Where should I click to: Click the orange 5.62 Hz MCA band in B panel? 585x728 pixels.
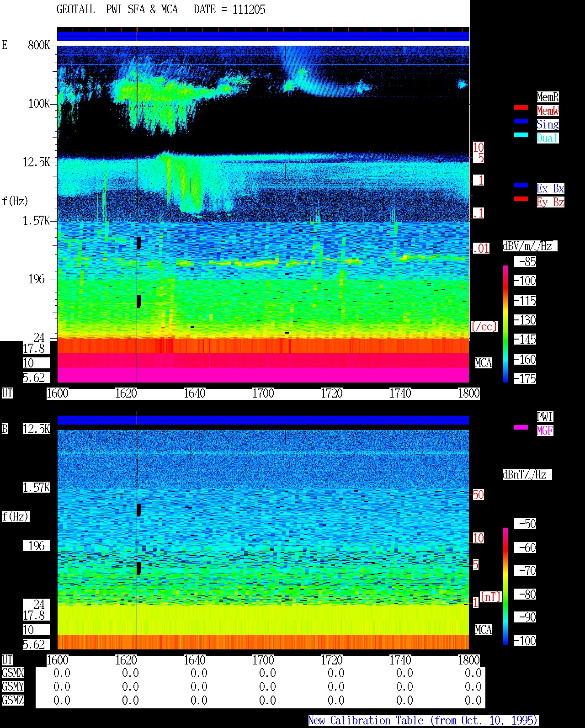(263, 642)
